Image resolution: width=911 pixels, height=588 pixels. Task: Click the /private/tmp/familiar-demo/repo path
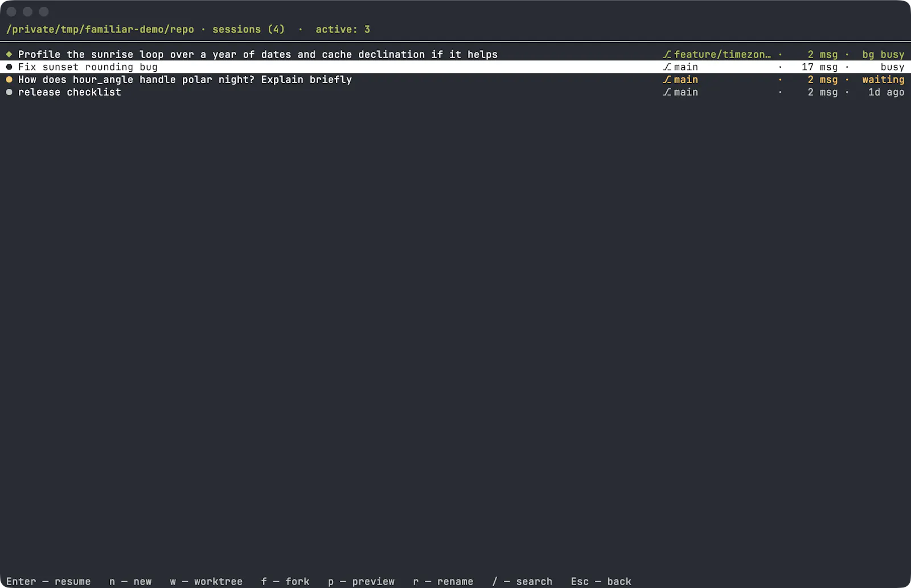(100, 29)
